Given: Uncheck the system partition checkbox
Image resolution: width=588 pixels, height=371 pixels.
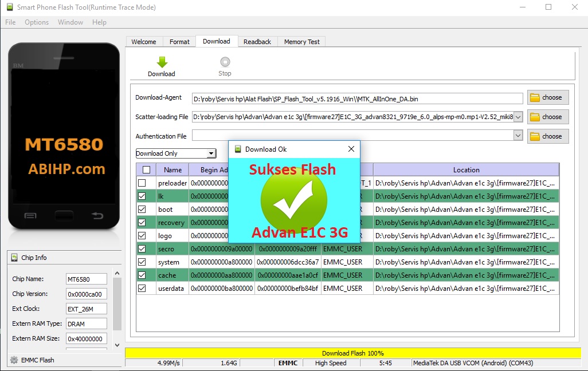Looking at the screenshot, I should pos(142,262).
